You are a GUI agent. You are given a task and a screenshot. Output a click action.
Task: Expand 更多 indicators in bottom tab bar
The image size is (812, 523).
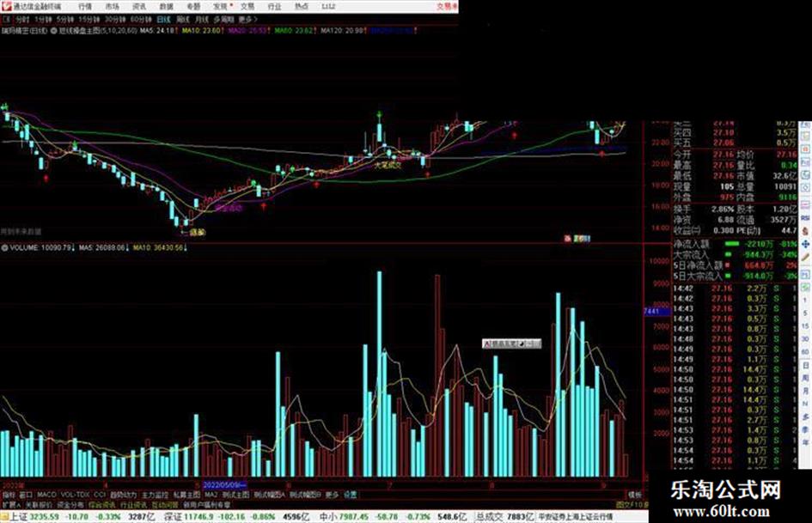click(x=332, y=495)
